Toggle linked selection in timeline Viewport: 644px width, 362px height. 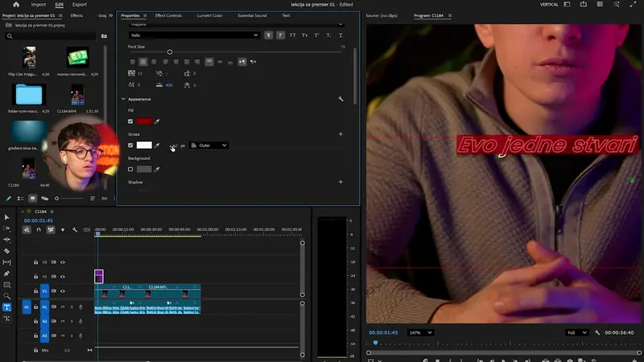tap(51, 230)
